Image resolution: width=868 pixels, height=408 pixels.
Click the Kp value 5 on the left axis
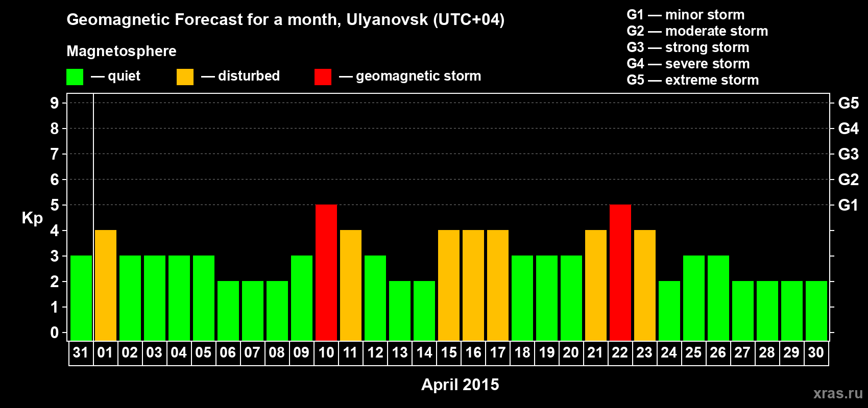point(55,205)
